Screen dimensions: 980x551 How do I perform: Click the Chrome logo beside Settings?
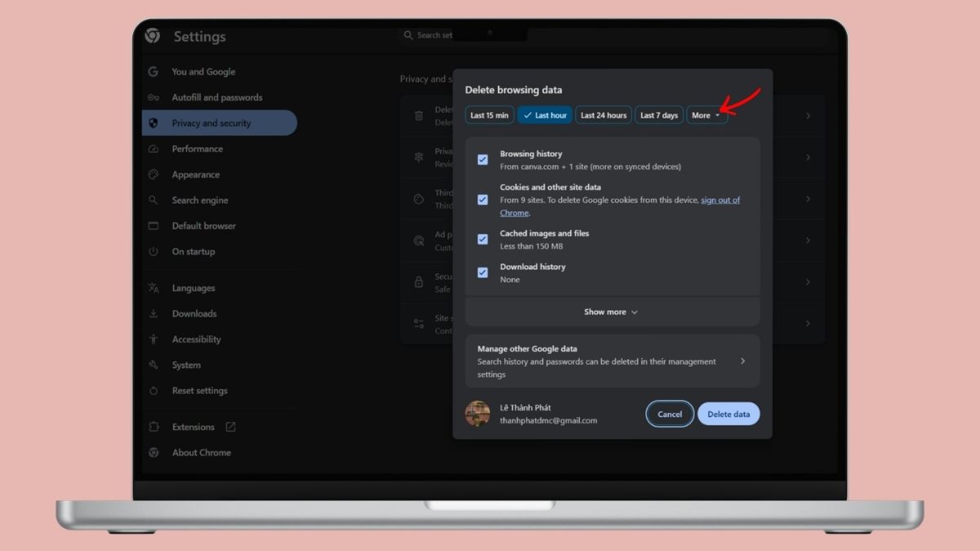(153, 36)
